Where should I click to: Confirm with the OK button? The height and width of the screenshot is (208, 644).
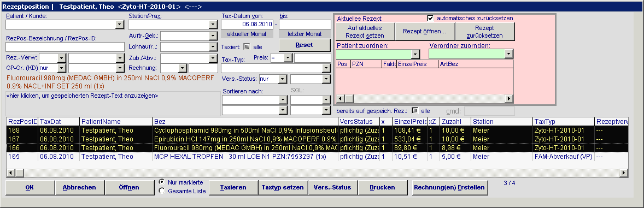coord(30,187)
